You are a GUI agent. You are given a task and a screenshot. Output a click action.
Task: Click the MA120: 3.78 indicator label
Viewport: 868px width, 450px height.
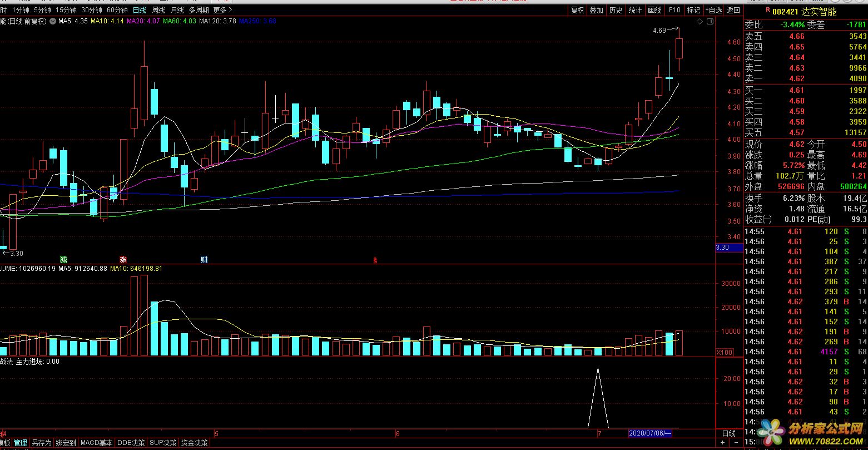click(x=217, y=21)
